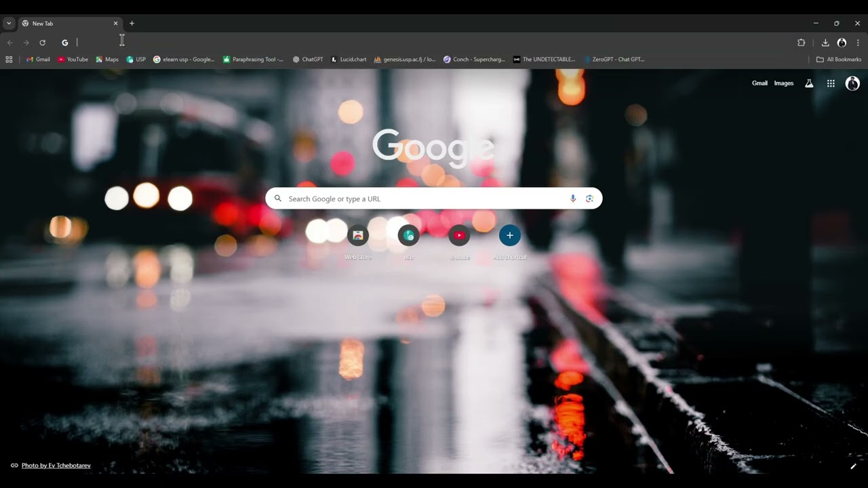Viewport: 868px width, 488px height.
Task: Focus the browser address bar
Action: [424, 43]
